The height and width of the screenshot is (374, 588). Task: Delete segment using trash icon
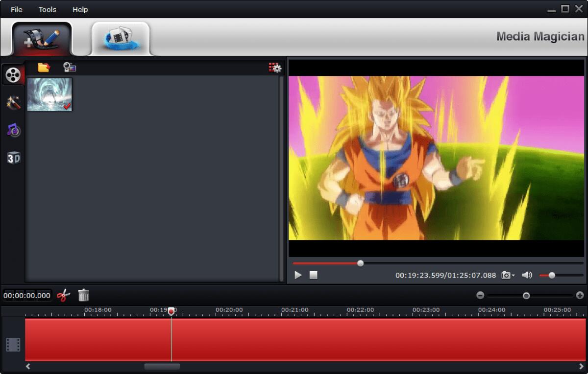tap(83, 295)
